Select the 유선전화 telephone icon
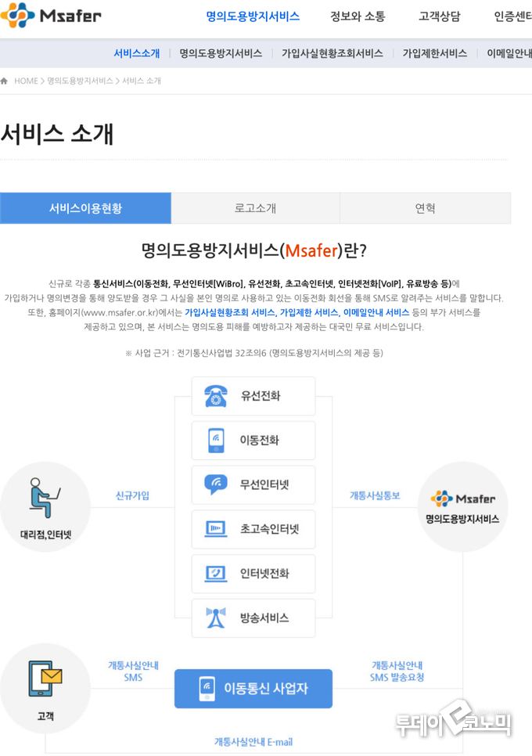This screenshot has height=756, width=532. [215, 396]
